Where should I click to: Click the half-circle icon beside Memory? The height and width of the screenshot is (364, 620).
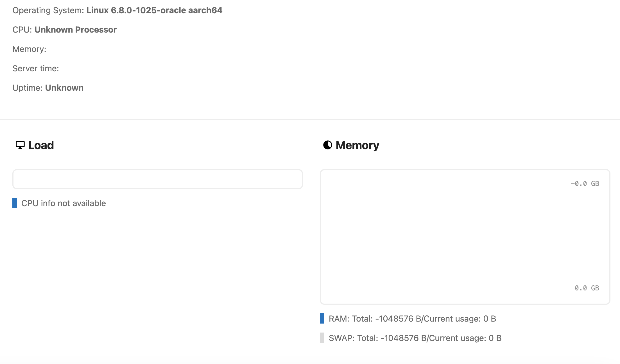[x=327, y=145]
